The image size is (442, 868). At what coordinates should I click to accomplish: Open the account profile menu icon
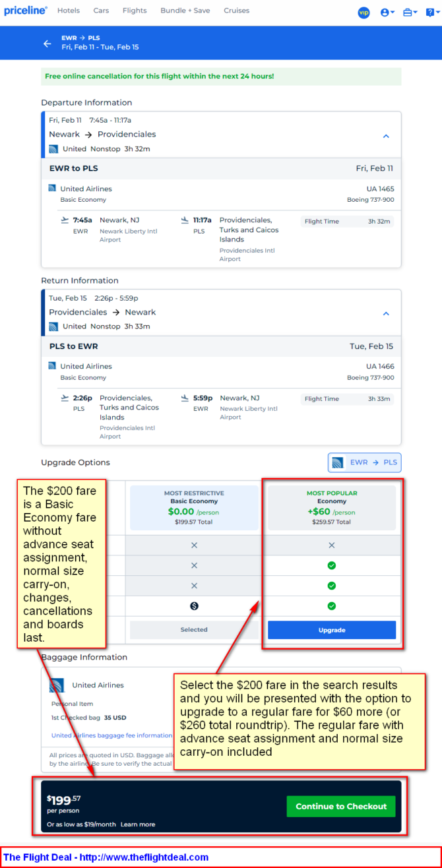point(387,12)
